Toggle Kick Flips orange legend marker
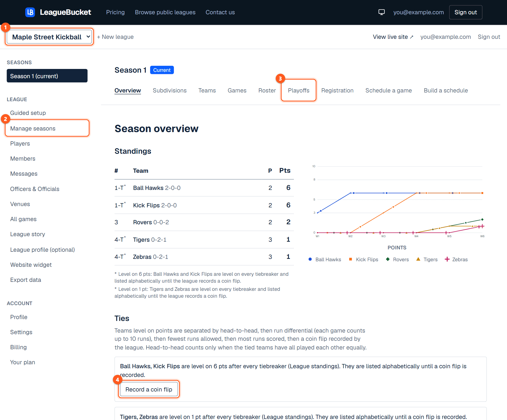Image resolution: width=507 pixels, height=420 pixels. (x=350, y=259)
